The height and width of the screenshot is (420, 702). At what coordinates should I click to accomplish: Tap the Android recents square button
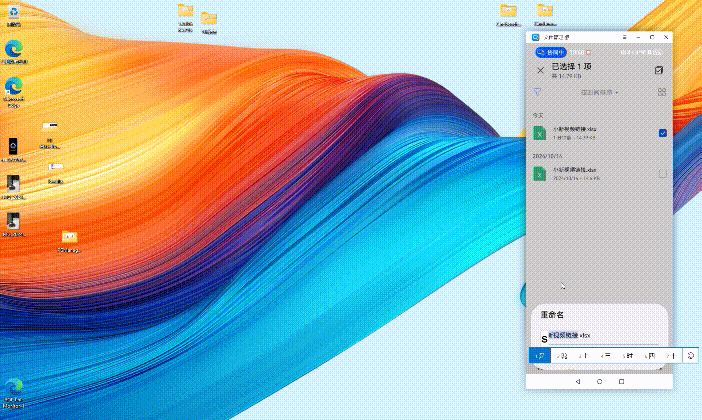click(x=621, y=381)
